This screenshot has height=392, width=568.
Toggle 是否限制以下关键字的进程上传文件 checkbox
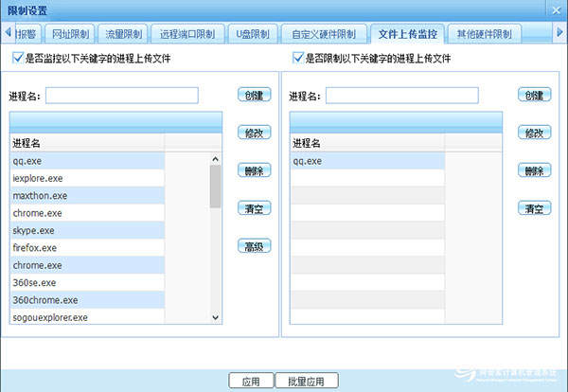(298, 58)
